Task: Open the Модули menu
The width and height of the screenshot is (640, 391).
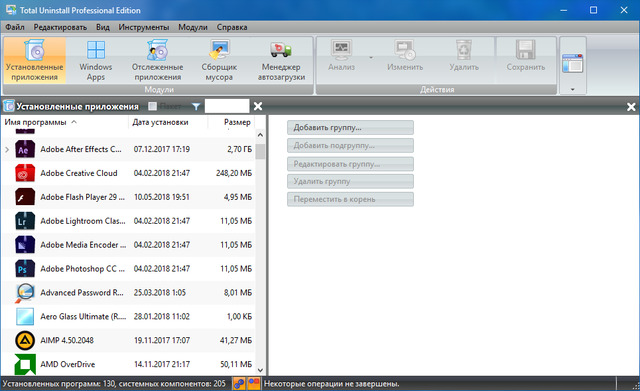Action: click(x=193, y=27)
